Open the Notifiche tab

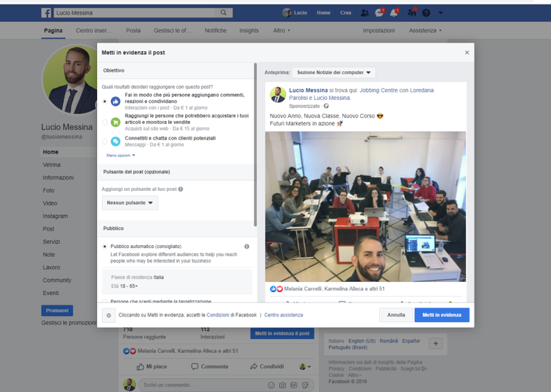point(215,31)
